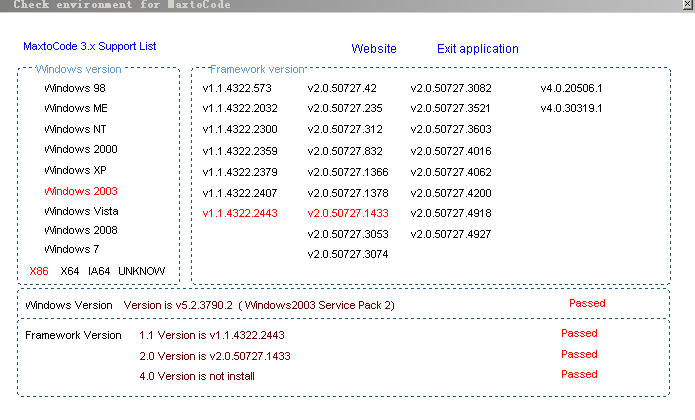Click framework v4.0.20506.1
This screenshot has width=695, height=420.
click(x=571, y=88)
